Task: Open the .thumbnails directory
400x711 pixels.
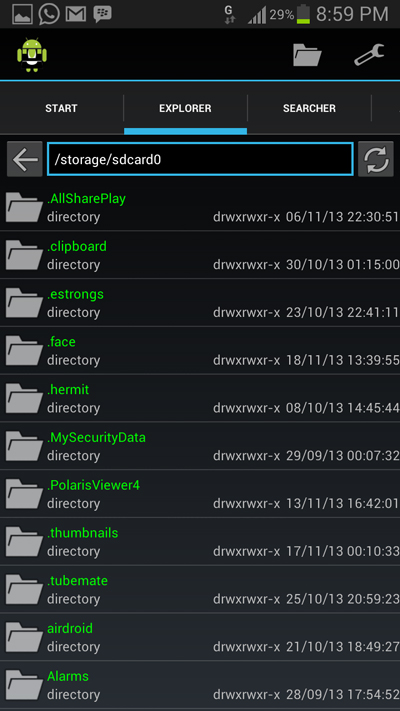Action: pos(200,541)
